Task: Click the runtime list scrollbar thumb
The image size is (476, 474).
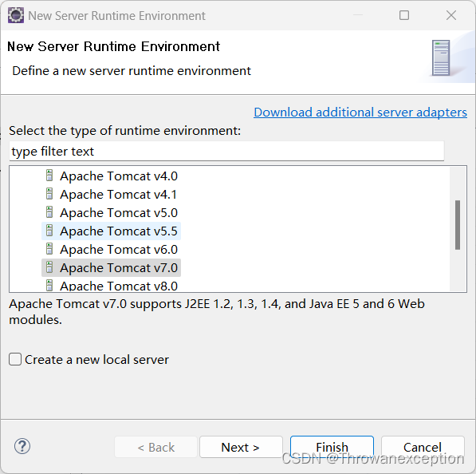Action: coord(458,225)
